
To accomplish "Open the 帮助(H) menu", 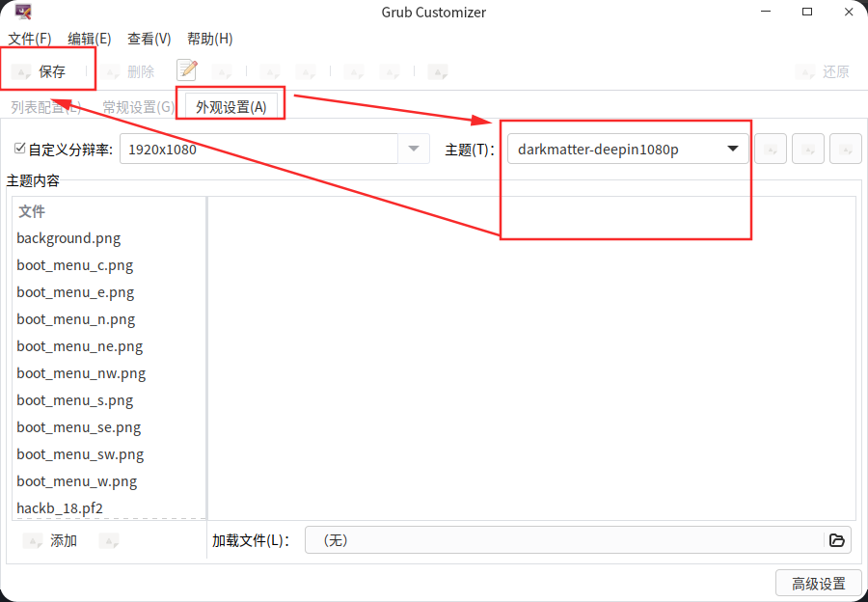I will [210, 39].
